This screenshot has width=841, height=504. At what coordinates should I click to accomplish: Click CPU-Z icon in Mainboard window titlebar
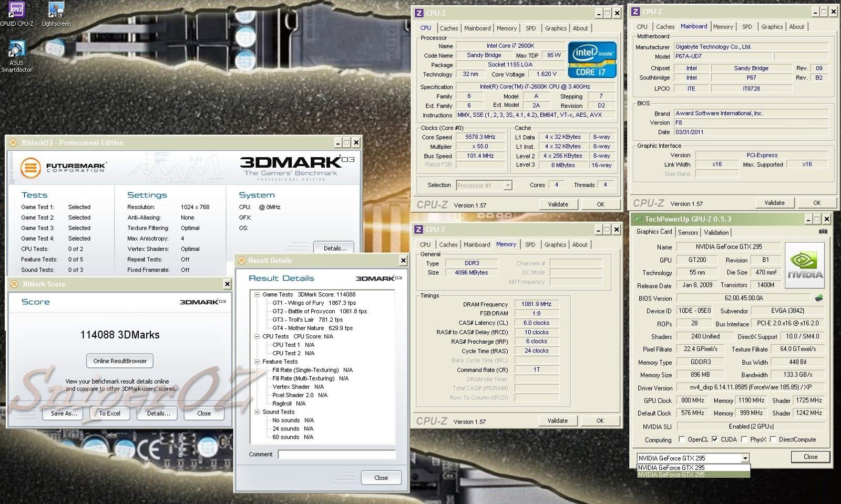tap(635, 12)
